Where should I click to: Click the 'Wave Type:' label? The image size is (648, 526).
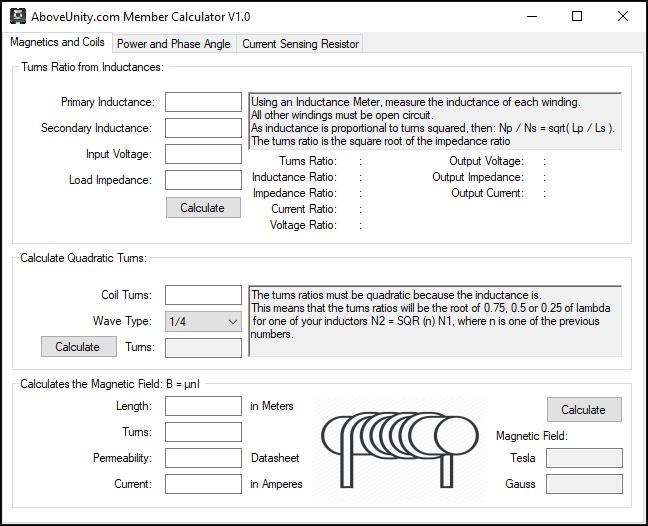(122, 321)
